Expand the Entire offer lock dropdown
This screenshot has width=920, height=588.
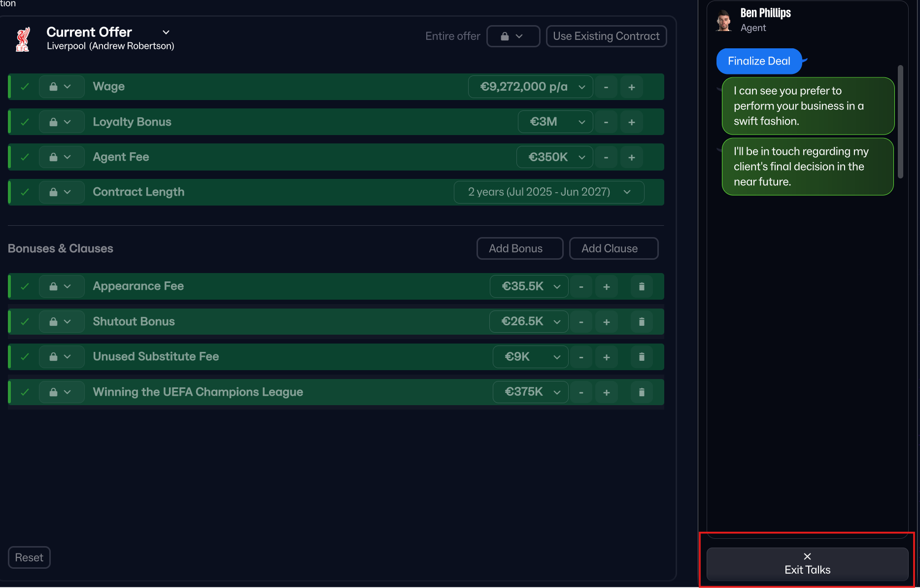(512, 36)
